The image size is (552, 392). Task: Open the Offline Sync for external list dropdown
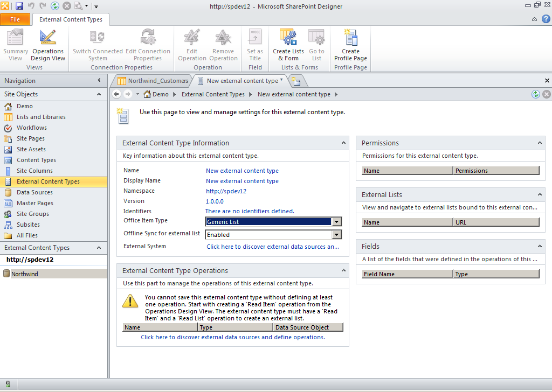(x=336, y=235)
